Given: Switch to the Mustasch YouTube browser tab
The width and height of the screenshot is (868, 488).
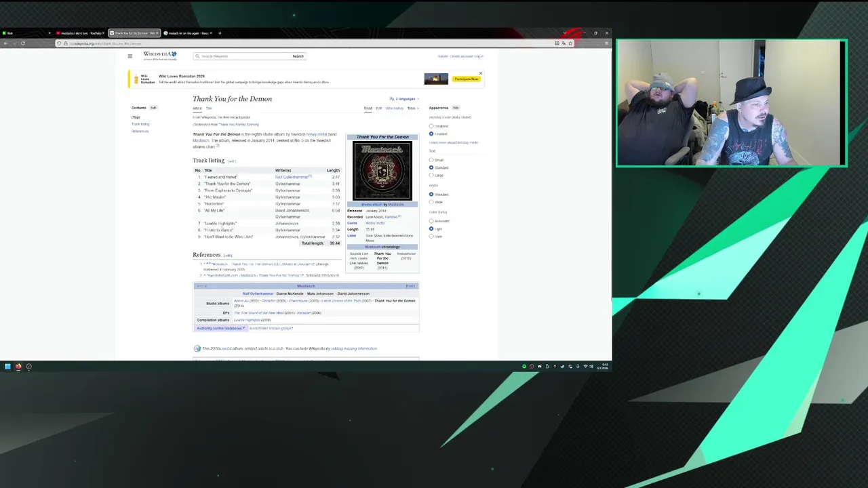Looking at the screenshot, I should (81, 33).
